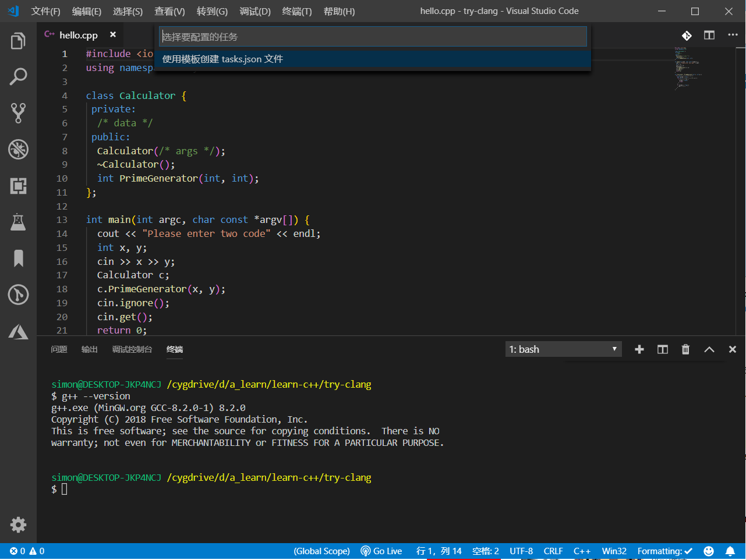Switch to the 输出 (Output) panel tab
Screen dimensions: 746x560
click(90, 349)
